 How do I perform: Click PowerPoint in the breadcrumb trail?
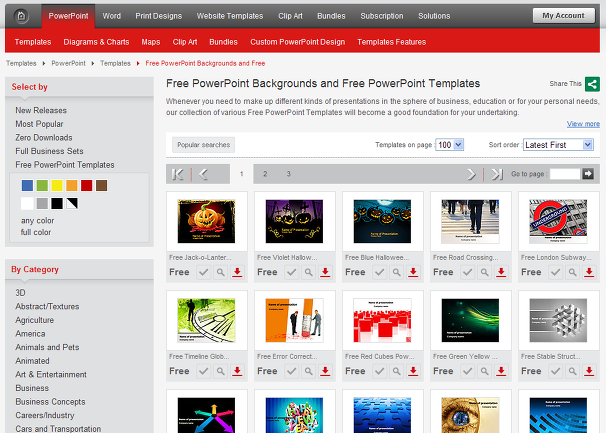[68, 63]
